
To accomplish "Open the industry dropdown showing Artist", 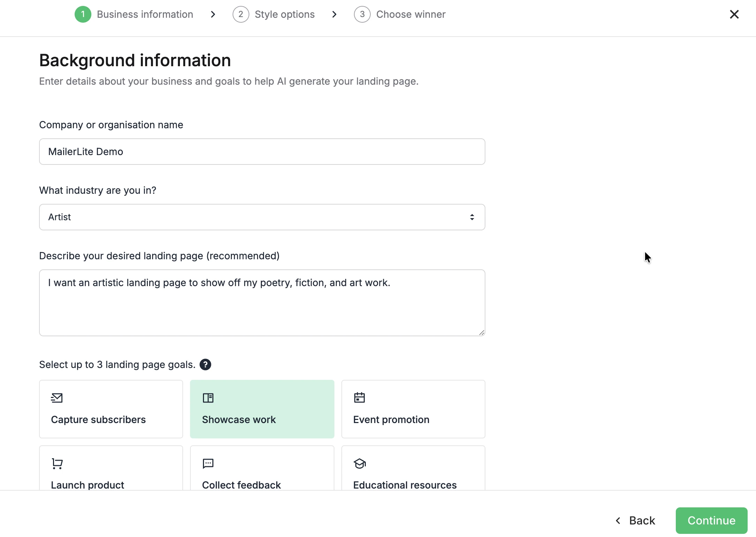I will pos(262,217).
